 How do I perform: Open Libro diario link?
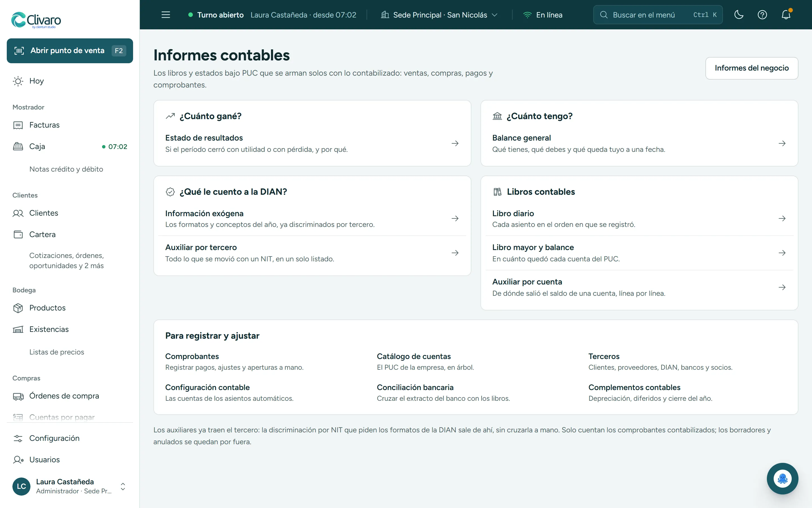tap(639, 218)
